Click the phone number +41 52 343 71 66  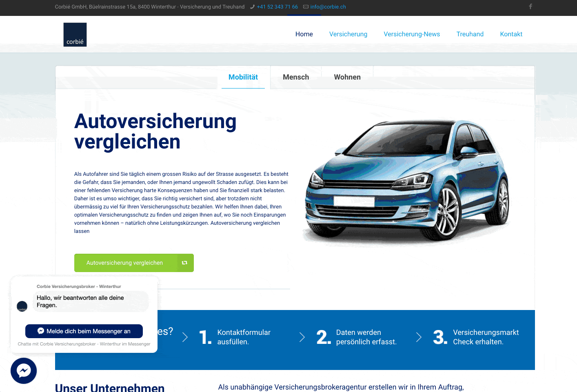[x=277, y=7]
